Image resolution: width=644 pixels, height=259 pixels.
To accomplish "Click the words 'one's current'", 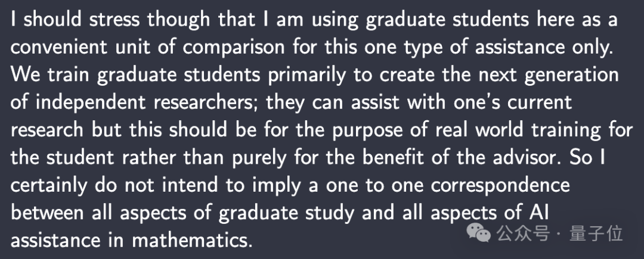I will 513,102.
